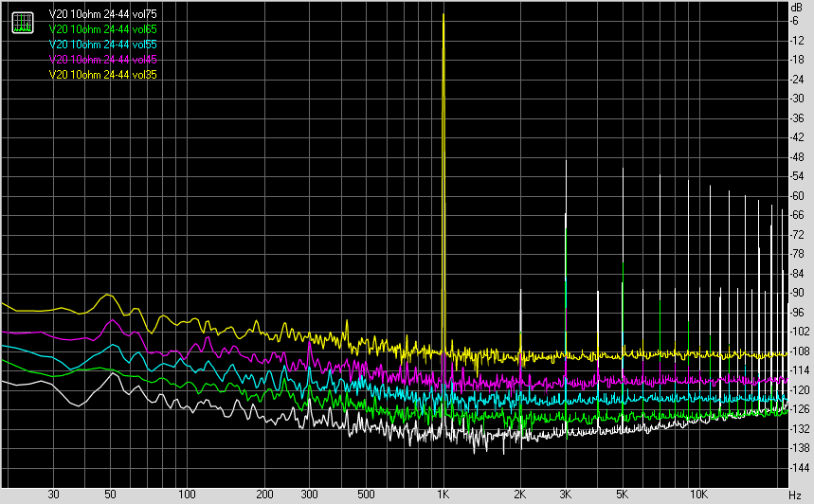
Task: Click the 3K frequency axis label
Action: click(x=566, y=495)
